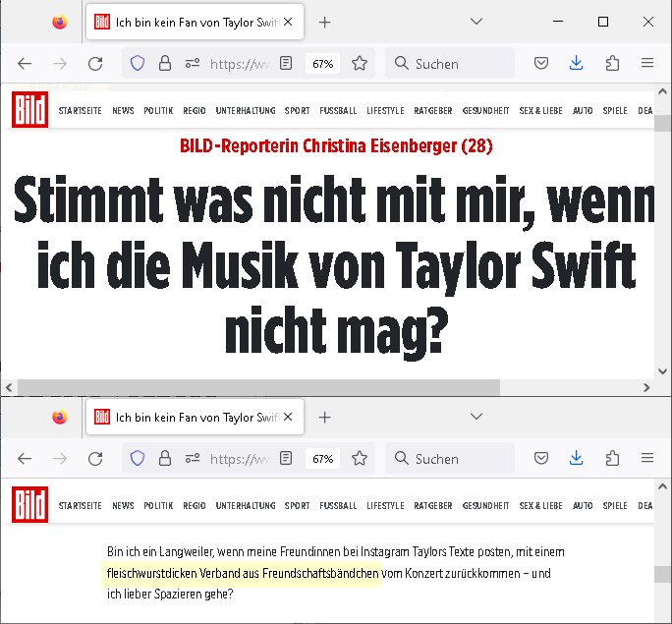Open new tab with plus in upper window
672x624 pixels.
coord(325,23)
